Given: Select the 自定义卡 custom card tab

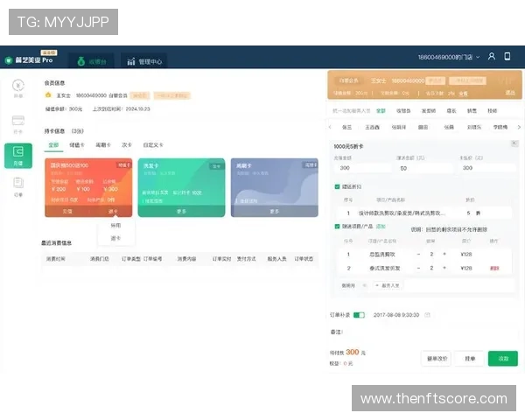Looking at the screenshot, I should 153,145.
